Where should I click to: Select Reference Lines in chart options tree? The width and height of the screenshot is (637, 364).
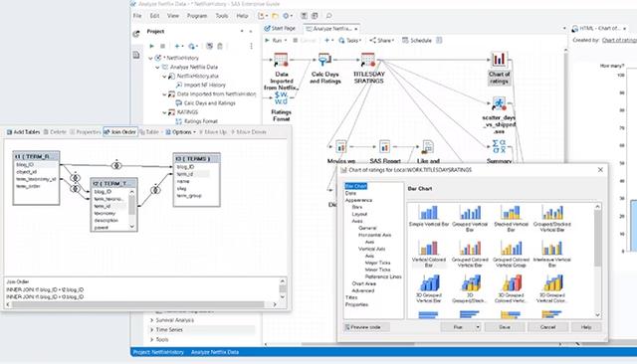click(x=383, y=276)
